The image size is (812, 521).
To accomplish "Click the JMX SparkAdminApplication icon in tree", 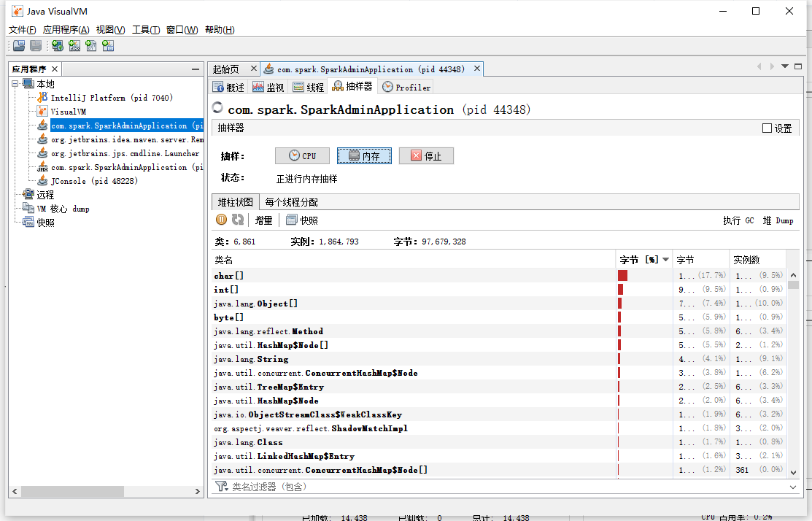I will [42, 167].
